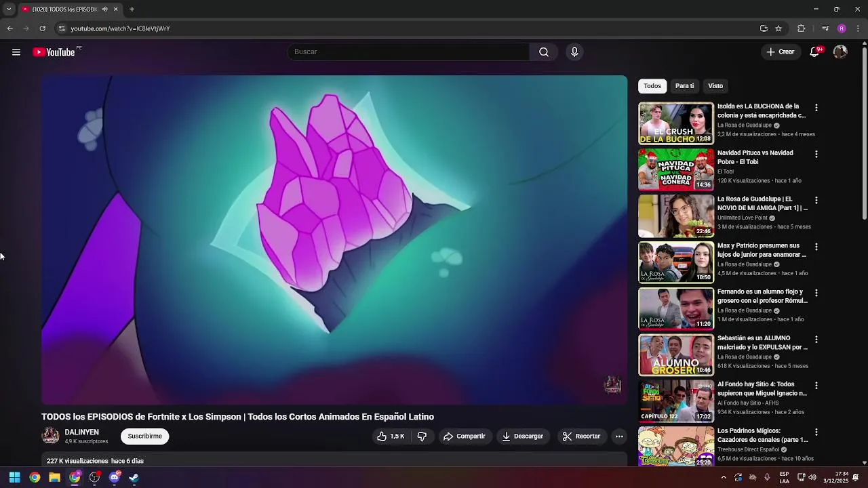Viewport: 868px width, 488px height.
Task: Click the DALINYEN watermark on video
Action: [612, 384]
